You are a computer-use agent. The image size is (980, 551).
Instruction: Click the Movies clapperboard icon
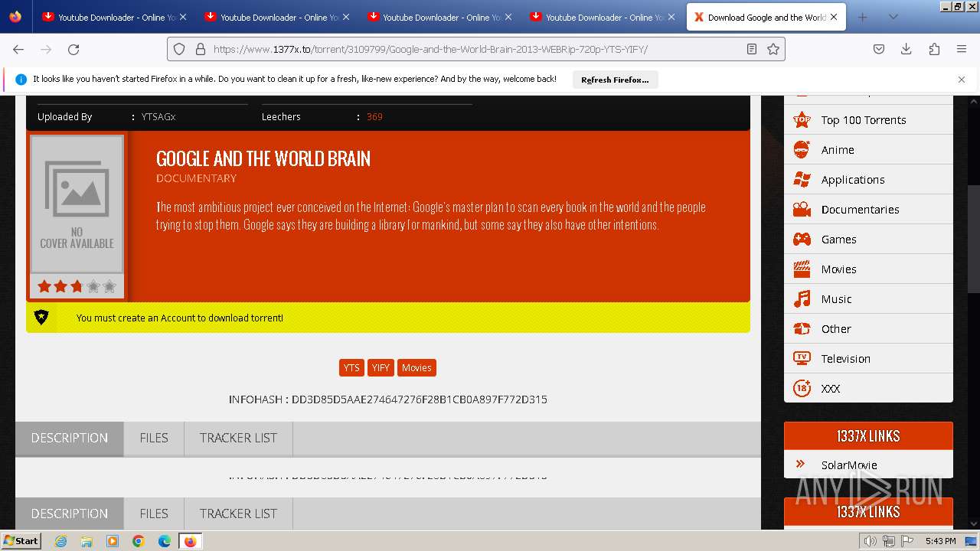[802, 269]
